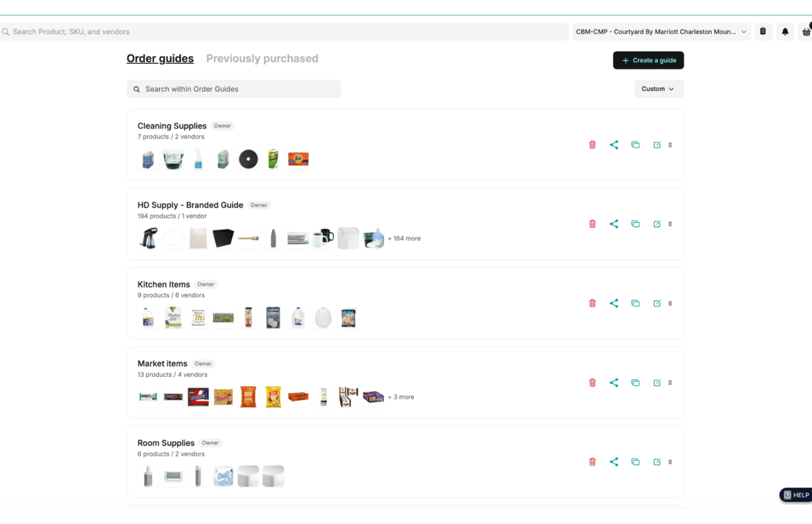
Task: Click the Search Product, SKU, and vendors field
Action: (x=284, y=31)
